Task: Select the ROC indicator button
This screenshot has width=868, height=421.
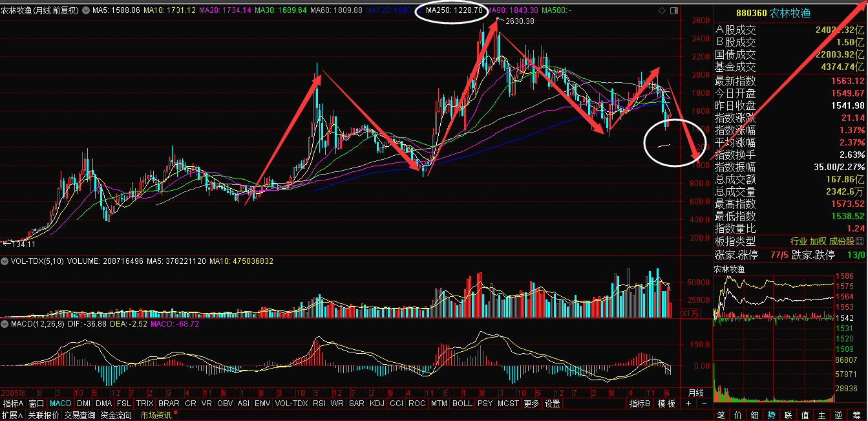Action: click(417, 404)
